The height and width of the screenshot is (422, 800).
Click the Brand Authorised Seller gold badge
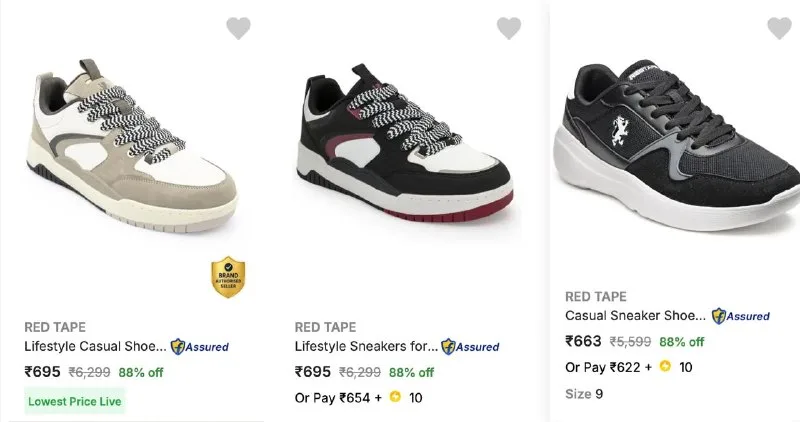click(228, 277)
